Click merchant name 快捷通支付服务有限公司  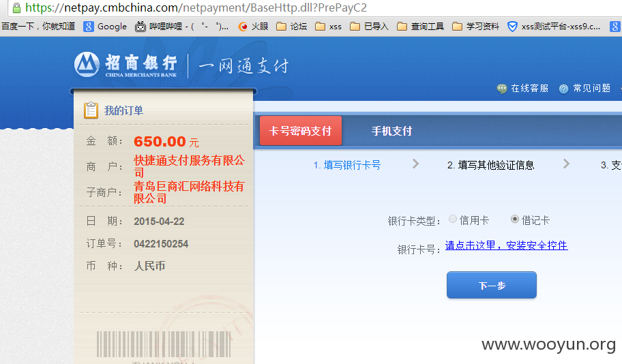pyautogui.click(x=189, y=166)
